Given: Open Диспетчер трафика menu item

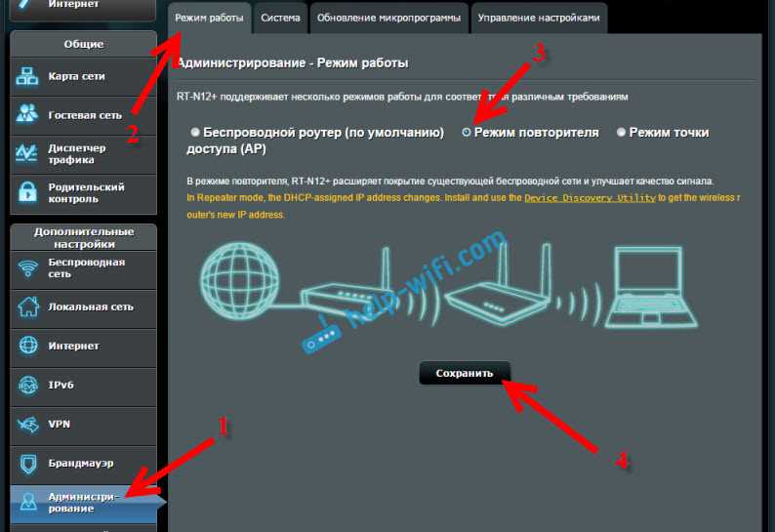Looking at the screenshot, I should (x=84, y=154).
